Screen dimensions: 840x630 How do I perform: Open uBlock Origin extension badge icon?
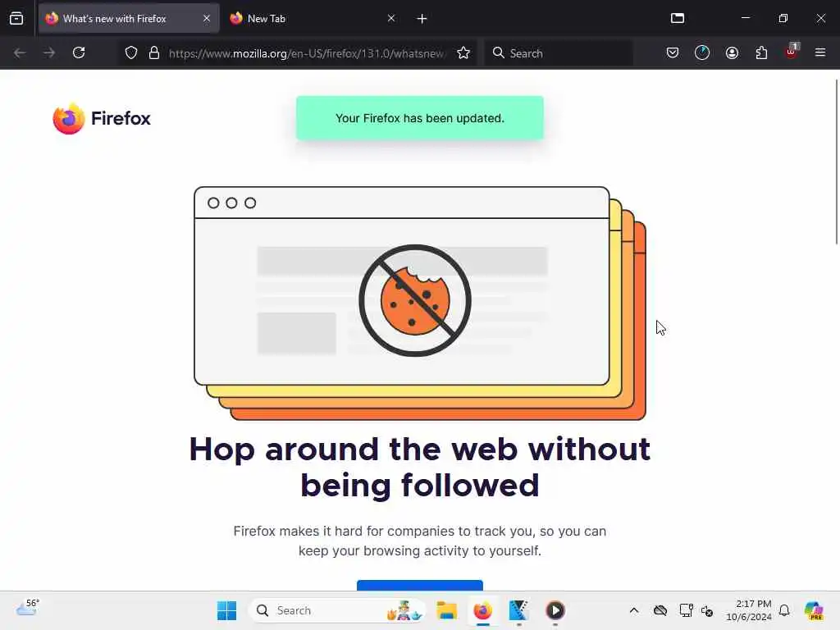[x=792, y=52]
